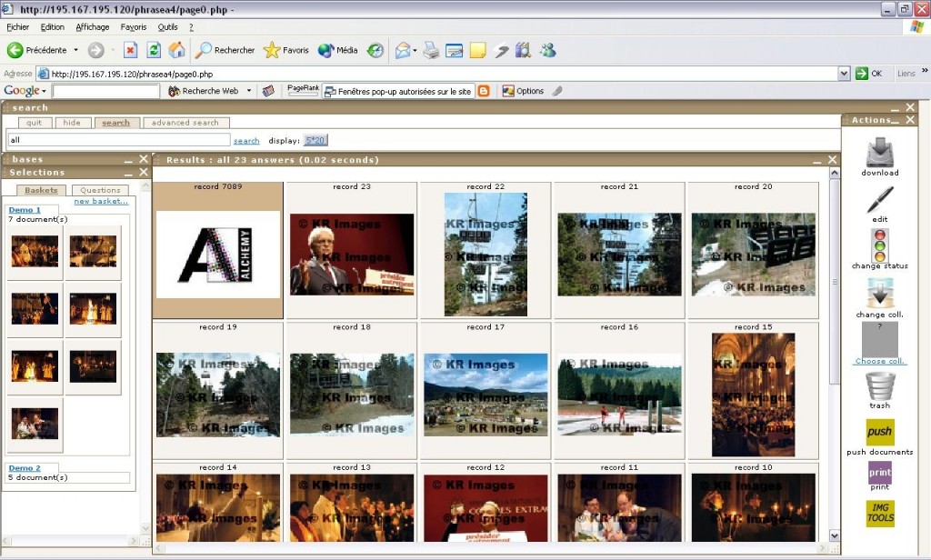Image resolution: width=931 pixels, height=560 pixels.
Task: Click the search link beside query field
Action: [246, 141]
